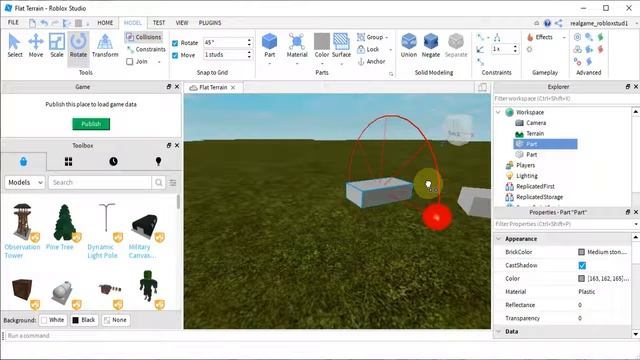Toggle the CastShadow checkbox
Screen dimensions: 640x360
coord(582,265)
